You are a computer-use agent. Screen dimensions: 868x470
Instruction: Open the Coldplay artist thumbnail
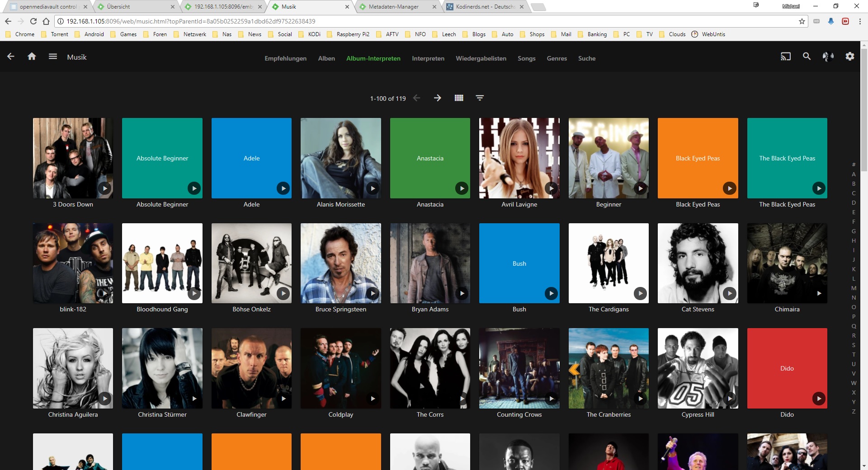pos(341,368)
